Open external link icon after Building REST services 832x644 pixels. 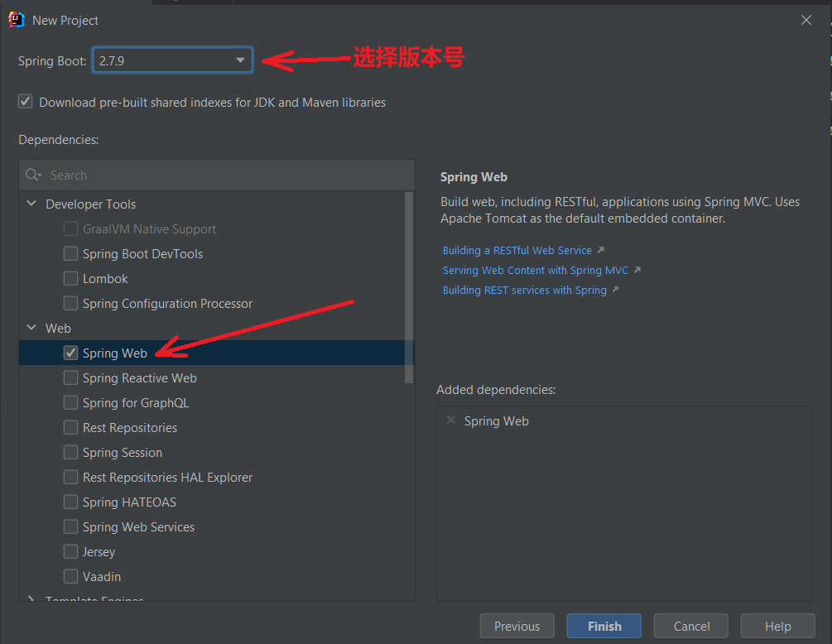pyautogui.click(x=615, y=290)
